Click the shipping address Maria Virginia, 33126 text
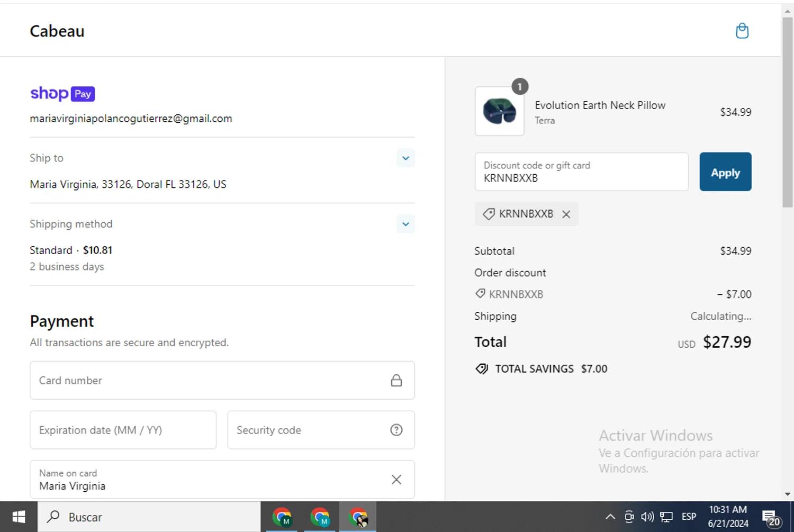Image resolution: width=794 pixels, height=532 pixels. click(x=128, y=184)
